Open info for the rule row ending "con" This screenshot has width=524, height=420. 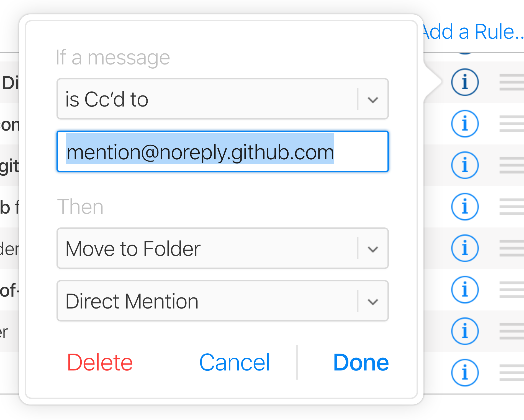pos(465,124)
